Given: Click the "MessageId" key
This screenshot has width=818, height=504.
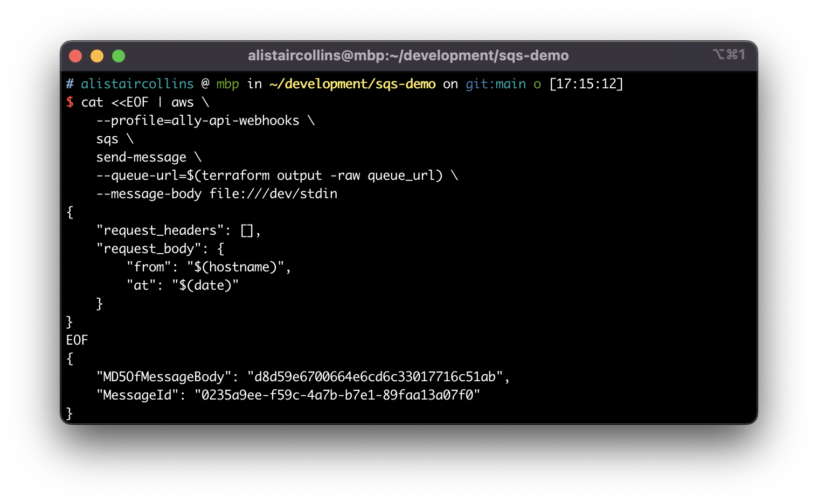Looking at the screenshot, I should pos(137,395).
